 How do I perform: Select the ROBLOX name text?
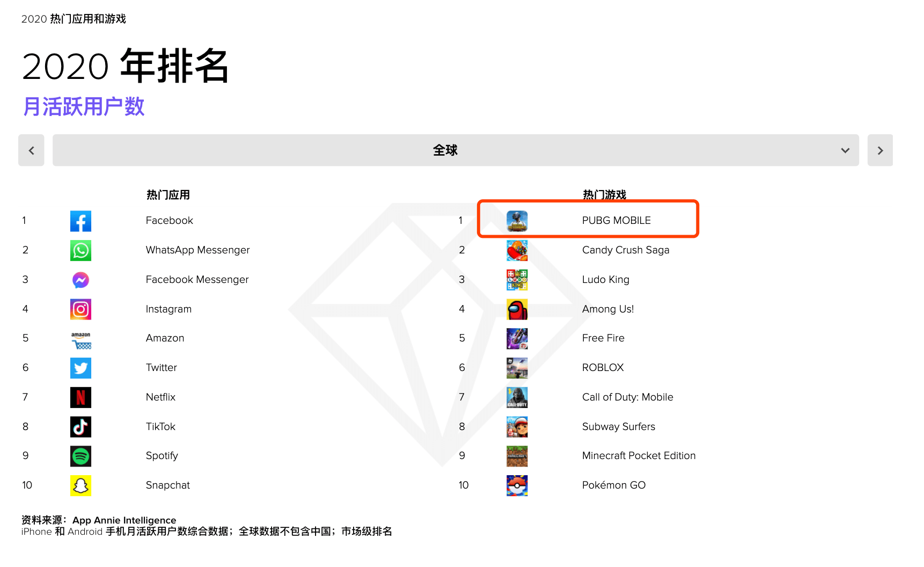(x=603, y=368)
